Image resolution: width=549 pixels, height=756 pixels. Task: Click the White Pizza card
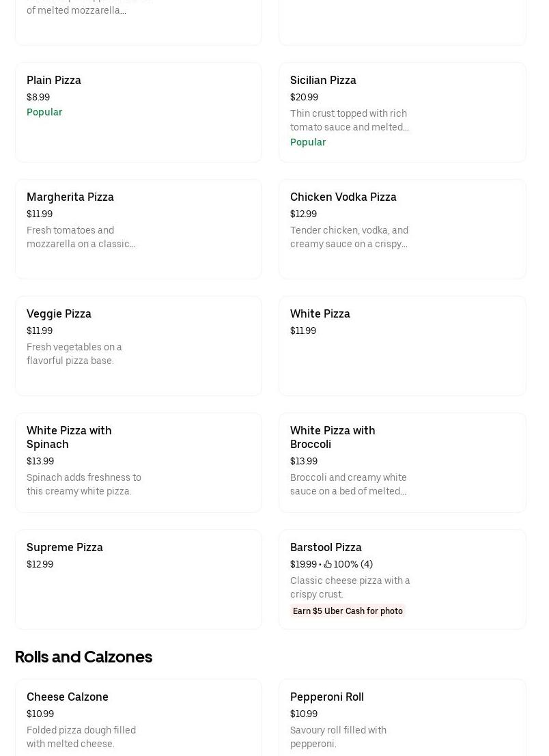(x=402, y=346)
